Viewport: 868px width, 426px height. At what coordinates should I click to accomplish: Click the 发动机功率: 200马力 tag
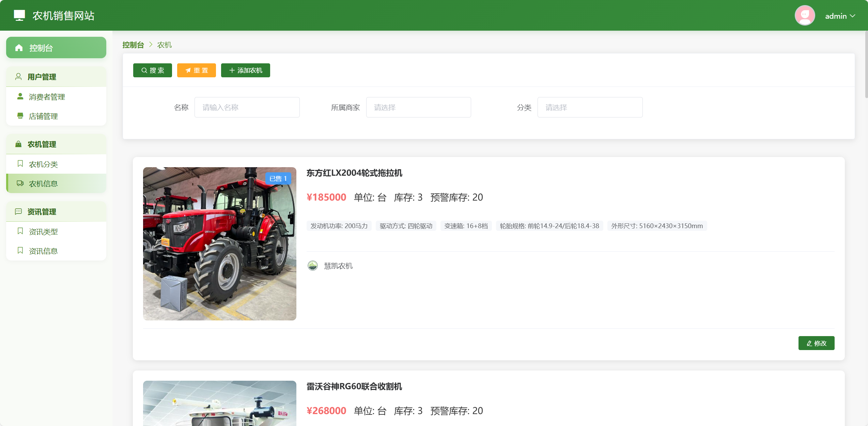tap(339, 226)
